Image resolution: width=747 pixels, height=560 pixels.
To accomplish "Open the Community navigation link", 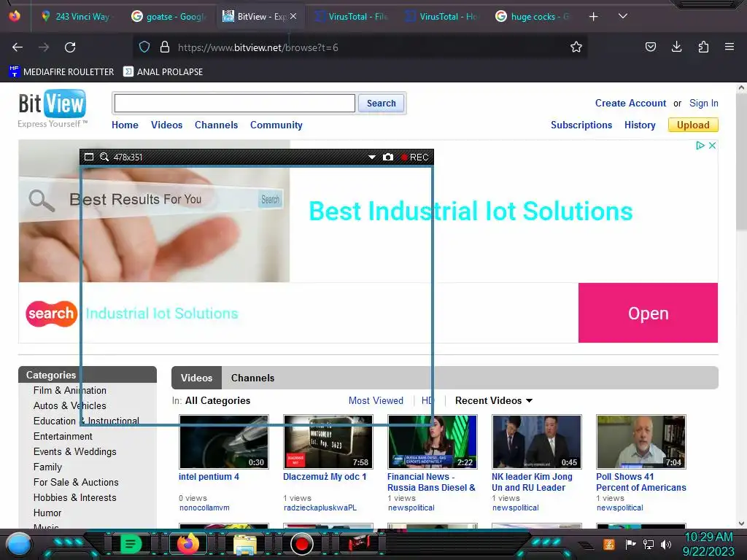I will pos(276,125).
